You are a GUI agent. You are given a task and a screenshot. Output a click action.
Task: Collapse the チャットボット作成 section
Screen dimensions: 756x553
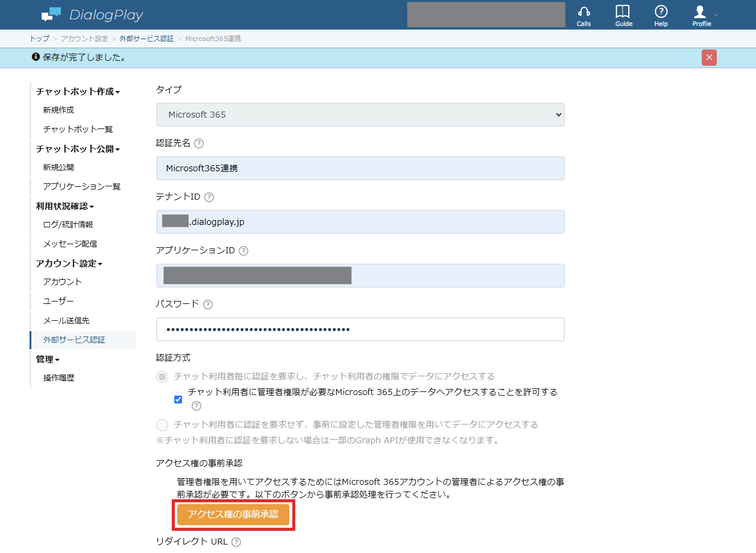point(78,92)
